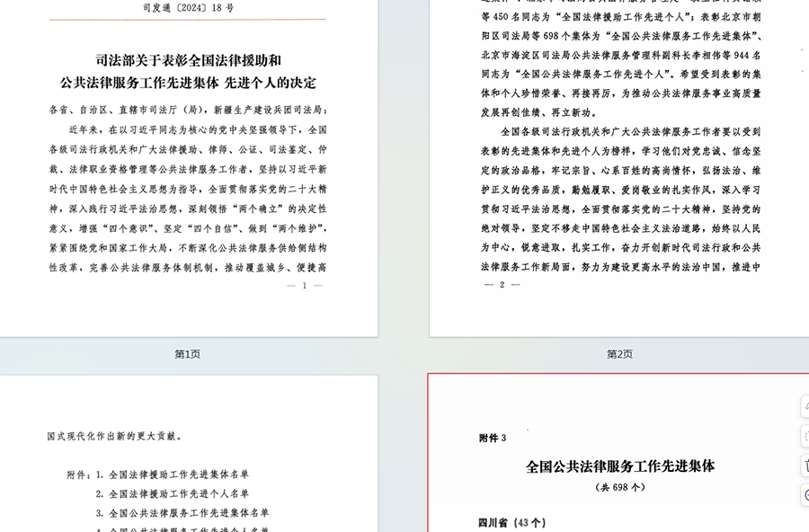Click the 四川省（43 个） heading
The image size is (809, 532).
coord(512,523)
